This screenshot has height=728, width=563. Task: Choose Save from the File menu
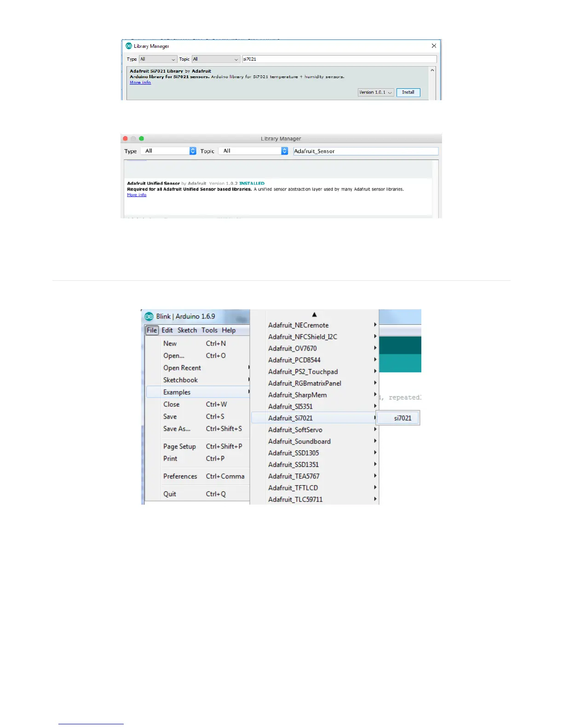tap(198, 416)
